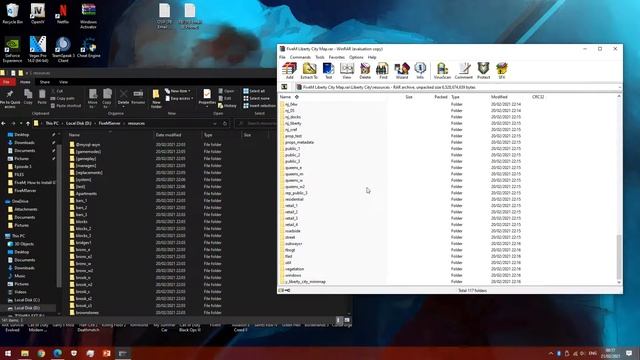Select public_1 folder in WinRAR
This screenshot has width=640, height=360.
pos(292,149)
